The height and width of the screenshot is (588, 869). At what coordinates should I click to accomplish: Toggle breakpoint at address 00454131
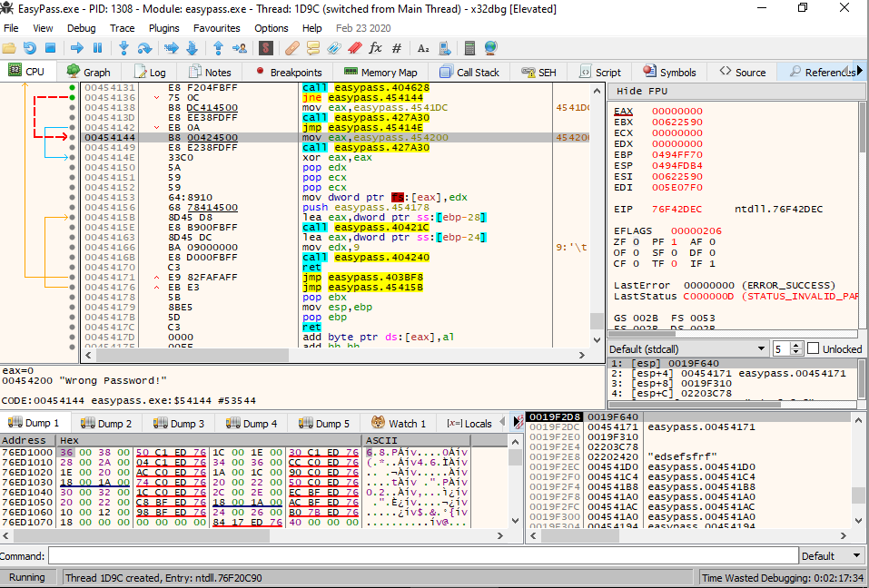click(x=72, y=87)
